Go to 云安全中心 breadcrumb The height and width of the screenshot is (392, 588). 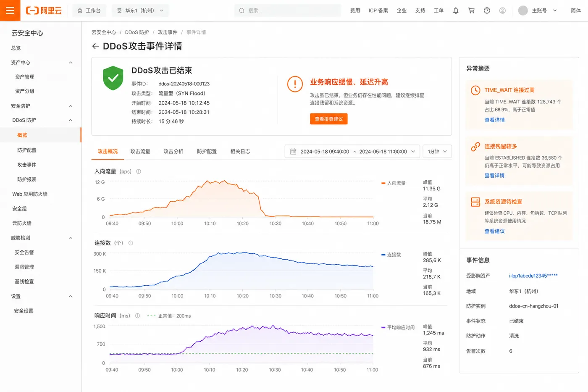point(104,32)
